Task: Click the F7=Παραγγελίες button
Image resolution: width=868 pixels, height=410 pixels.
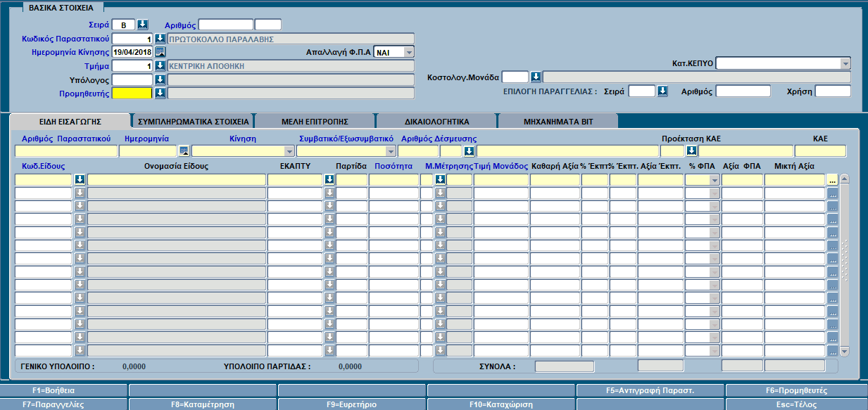Action: [x=64, y=404]
